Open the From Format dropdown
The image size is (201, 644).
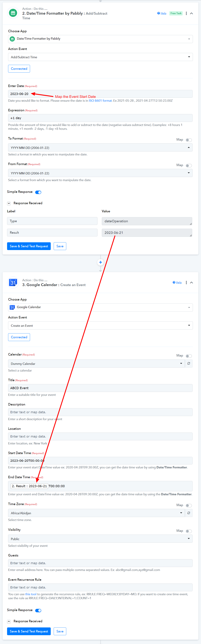(100, 173)
